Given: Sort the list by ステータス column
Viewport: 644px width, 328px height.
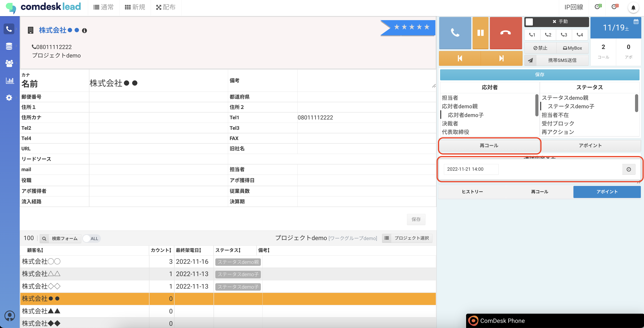Looking at the screenshot, I should coord(228,250).
